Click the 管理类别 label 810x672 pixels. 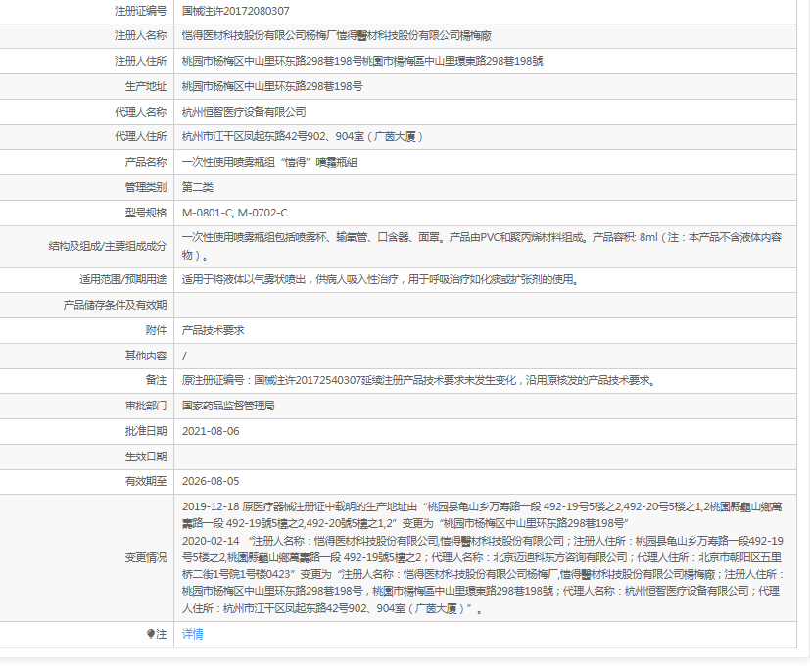point(146,187)
